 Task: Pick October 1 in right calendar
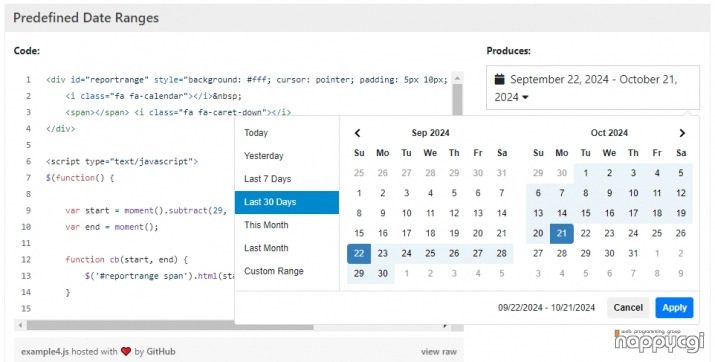[x=585, y=173]
